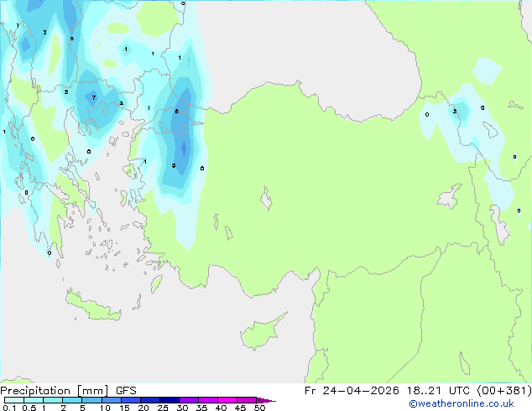Click the "15" legend scale label

click(x=124, y=408)
